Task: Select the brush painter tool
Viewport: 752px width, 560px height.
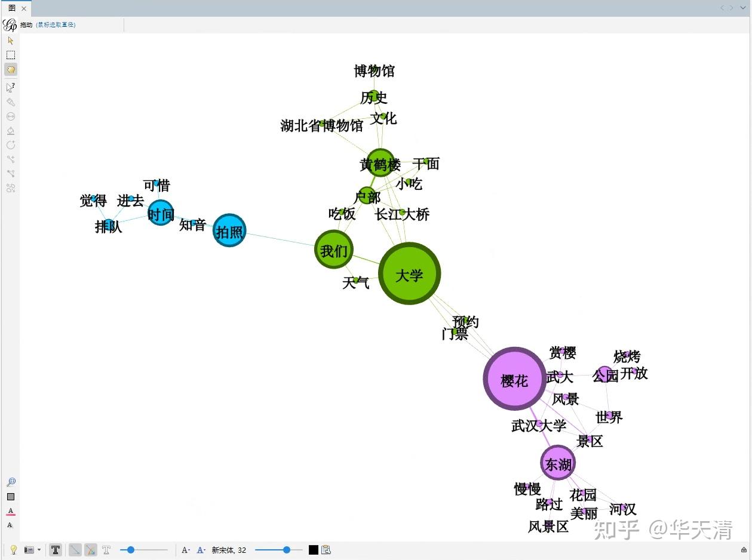Action: point(10,102)
